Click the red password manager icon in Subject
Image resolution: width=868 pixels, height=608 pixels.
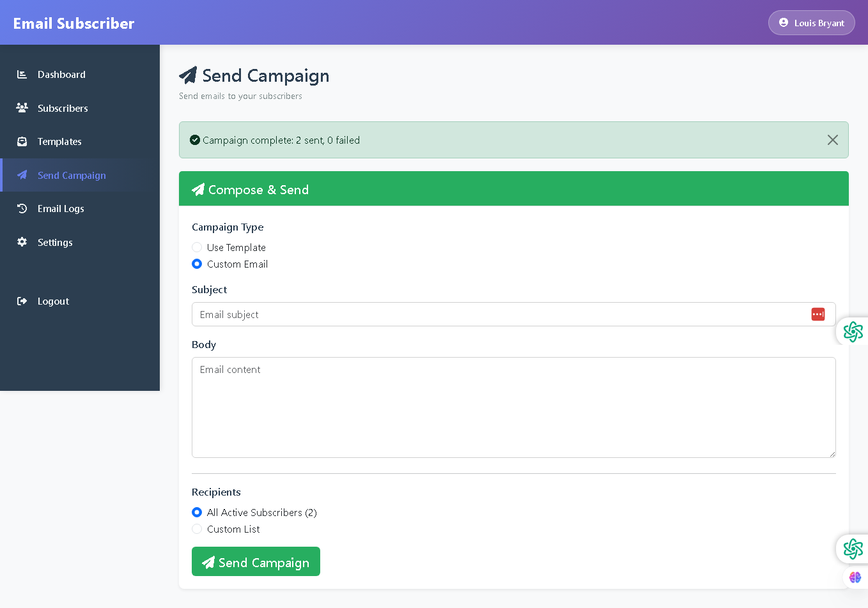click(x=818, y=314)
